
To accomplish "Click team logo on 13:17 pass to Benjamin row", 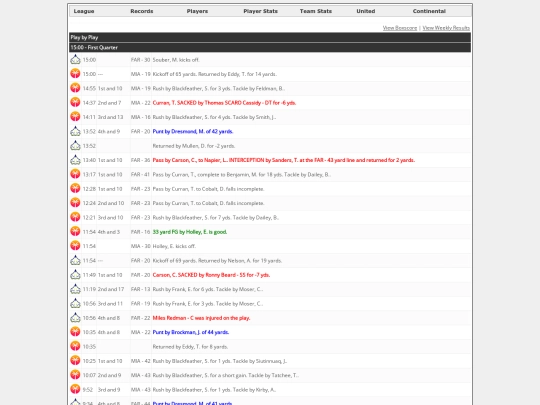I will (x=75, y=174).
